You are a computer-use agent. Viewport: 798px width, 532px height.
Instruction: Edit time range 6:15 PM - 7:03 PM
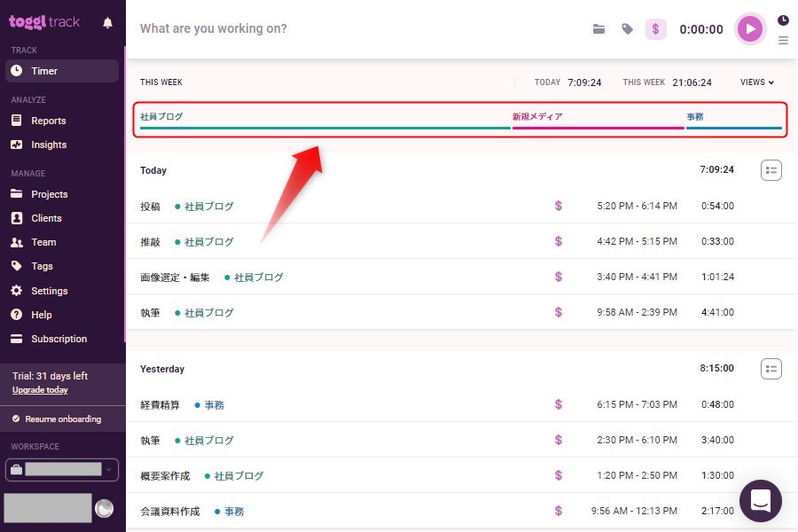click(637, 404)
